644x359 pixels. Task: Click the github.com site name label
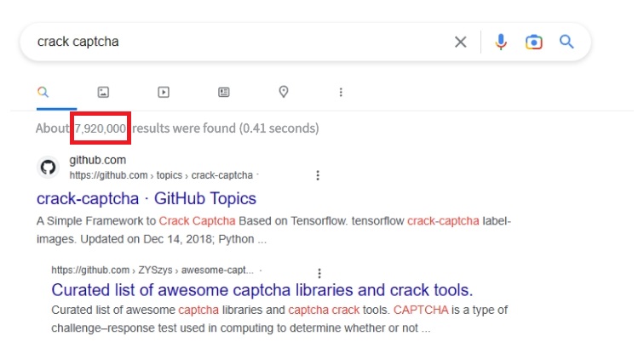tap(98, 160)
